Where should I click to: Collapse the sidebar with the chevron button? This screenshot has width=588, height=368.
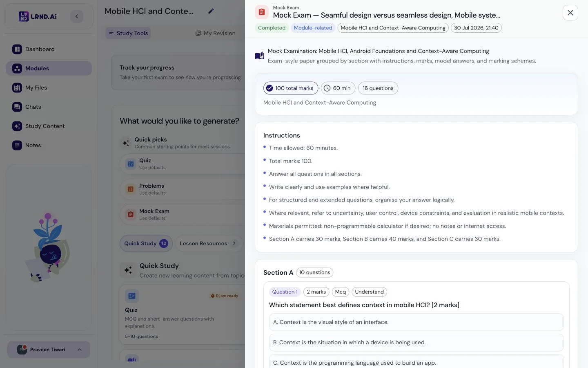(77, 16)
